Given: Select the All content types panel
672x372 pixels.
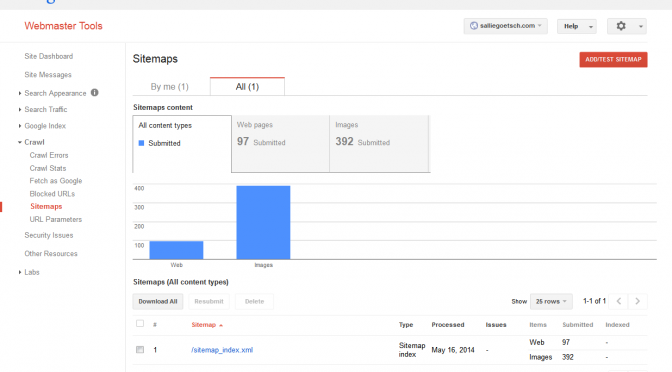Looking at the screenshot, I should pos(182,144).
